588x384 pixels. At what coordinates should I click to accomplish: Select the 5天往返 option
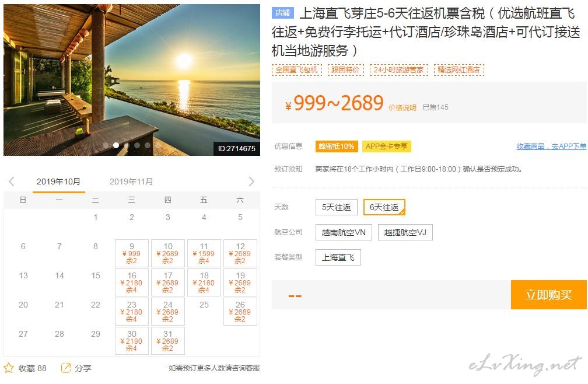coord(337,207)
